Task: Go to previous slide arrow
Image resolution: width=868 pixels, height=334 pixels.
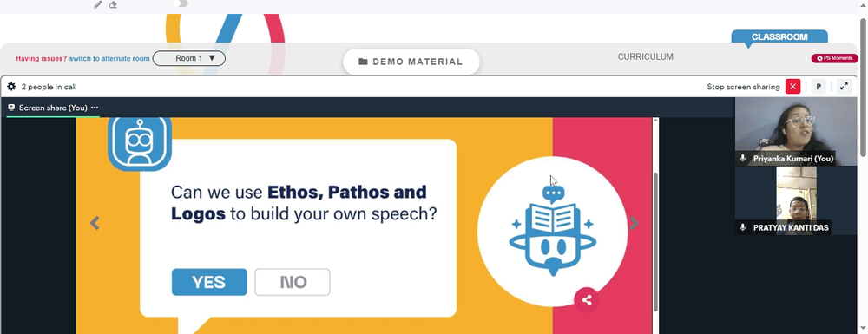Action: point(95,223)
